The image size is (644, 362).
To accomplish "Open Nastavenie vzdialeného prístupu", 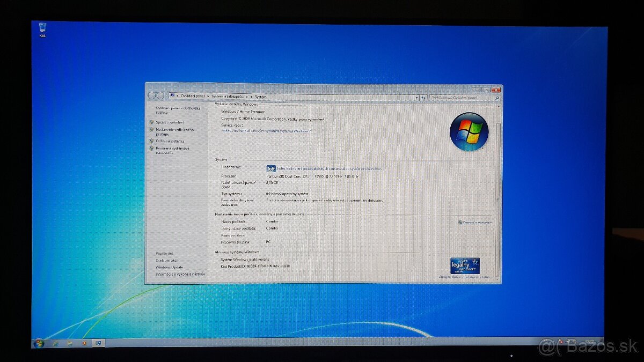I will pyautogui.click(x=174, y=131).
